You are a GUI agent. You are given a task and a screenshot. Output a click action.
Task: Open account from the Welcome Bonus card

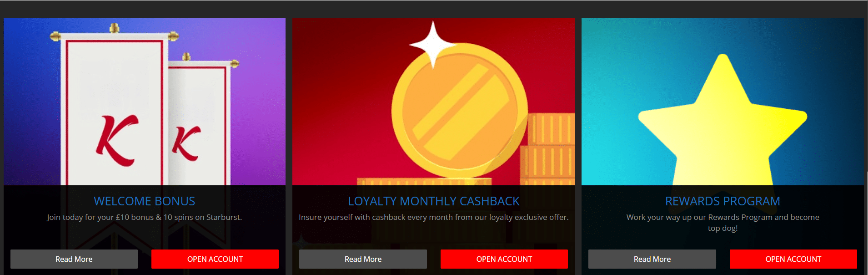click(x=215, y=259)
